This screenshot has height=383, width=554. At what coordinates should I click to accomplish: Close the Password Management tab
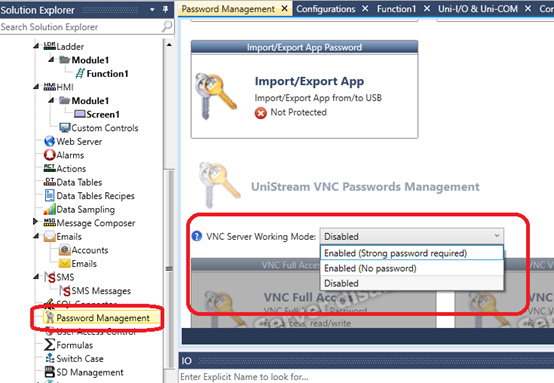pos(284,8)
